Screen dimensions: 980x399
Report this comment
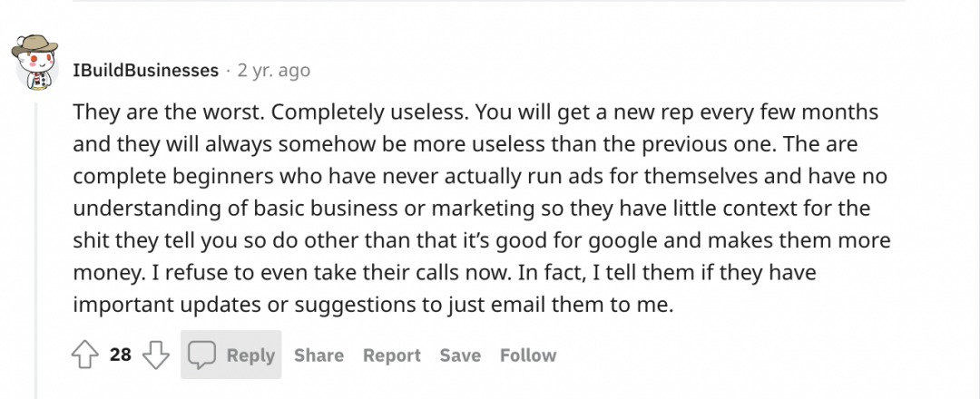point(391,355)
